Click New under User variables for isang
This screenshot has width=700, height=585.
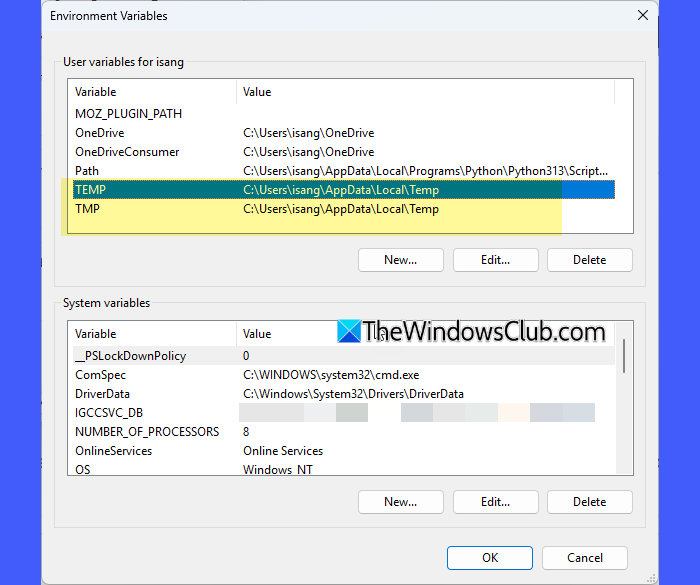pyautogui.click(x=400, y=260)
